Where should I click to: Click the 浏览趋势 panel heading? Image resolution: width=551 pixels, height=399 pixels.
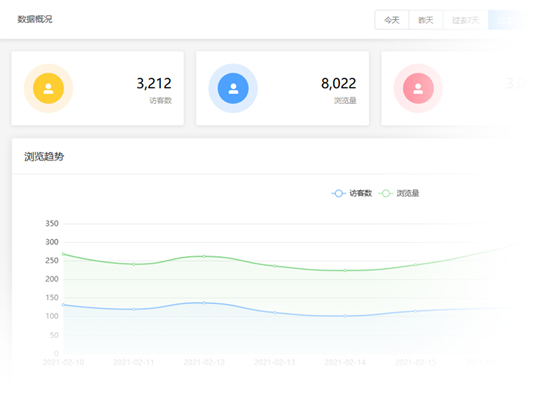tap(44, 156)
